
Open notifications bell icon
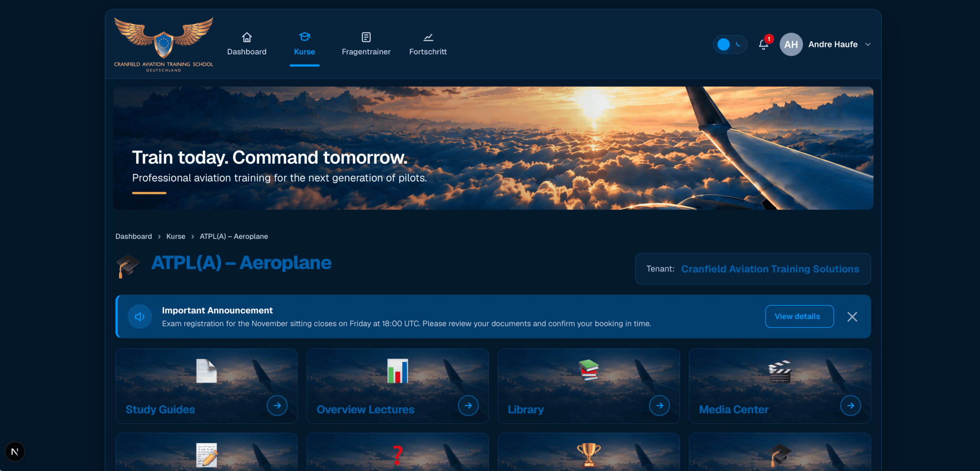(x=764, y=44)
